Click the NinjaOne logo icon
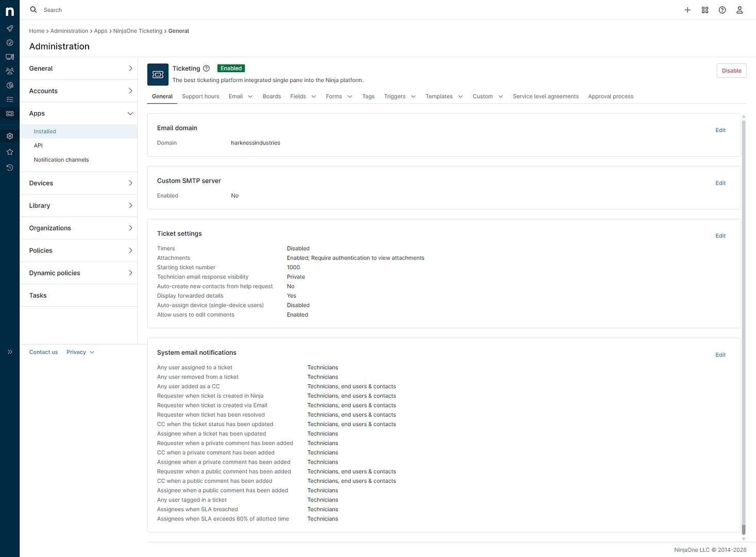The height and width of the screenshot is (557, 756). click(10, 11)
